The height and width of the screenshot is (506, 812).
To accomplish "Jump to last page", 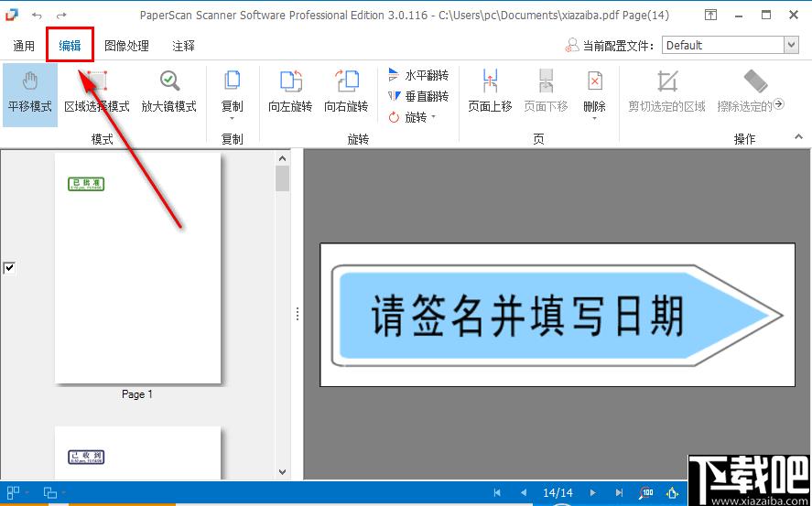I will point(619,492).
